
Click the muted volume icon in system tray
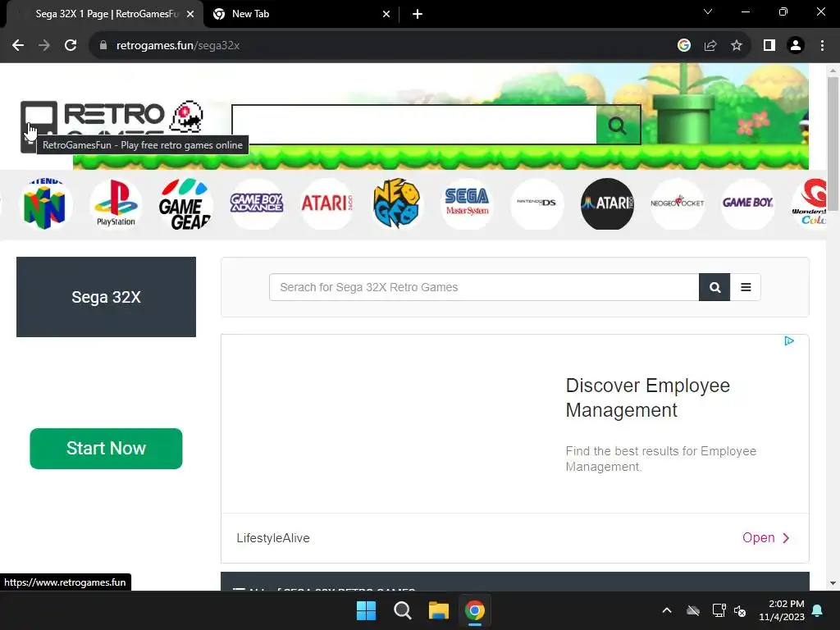(740, 610)
